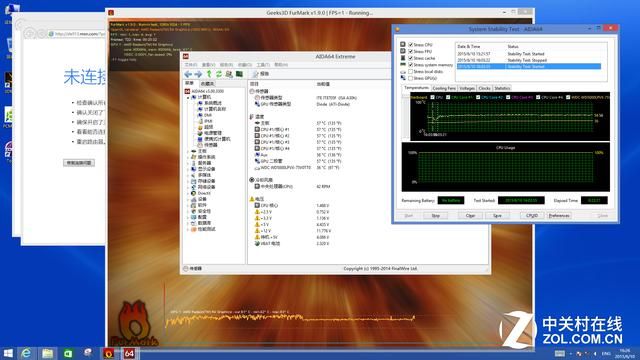Open Internet Explorer from the taskbar

[26, 353]
